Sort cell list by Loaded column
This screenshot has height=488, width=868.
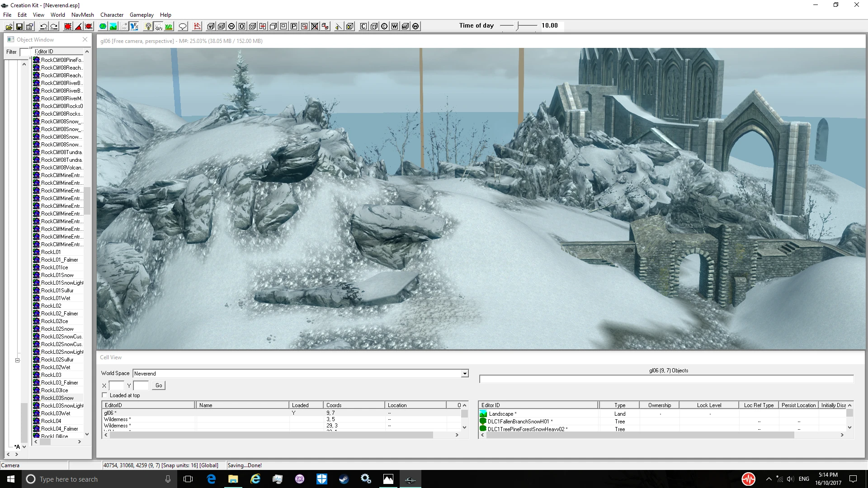click(306, 405)
